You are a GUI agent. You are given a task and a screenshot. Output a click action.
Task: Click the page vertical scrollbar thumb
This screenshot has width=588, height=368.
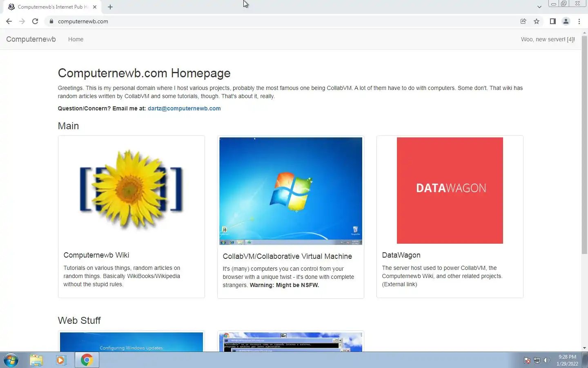[x=584, y=144]
